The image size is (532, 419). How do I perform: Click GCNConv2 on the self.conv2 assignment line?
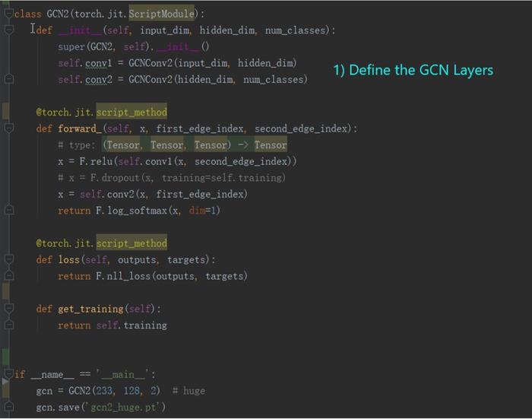(150, 79)
